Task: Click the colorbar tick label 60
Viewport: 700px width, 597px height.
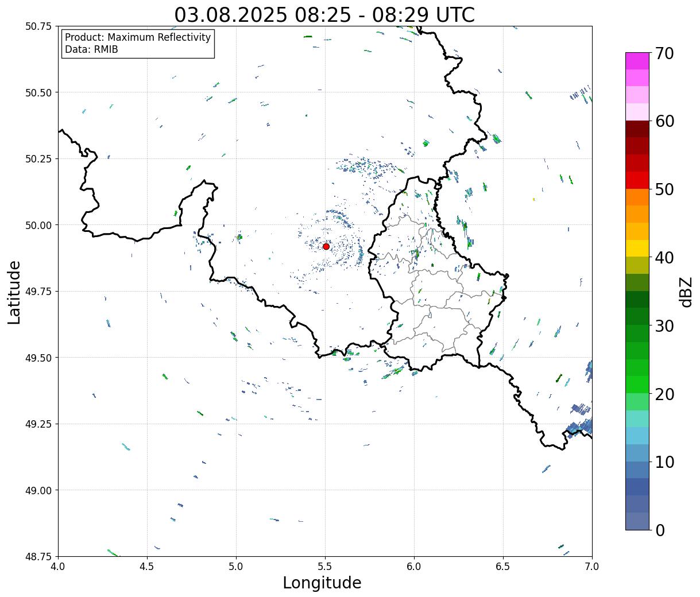Action: click(x=664, y=121)
